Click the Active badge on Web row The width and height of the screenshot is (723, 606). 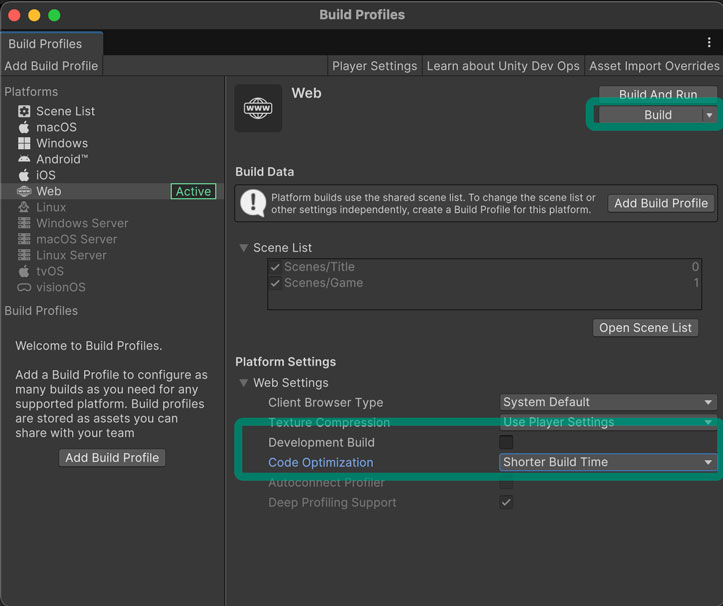193,191
